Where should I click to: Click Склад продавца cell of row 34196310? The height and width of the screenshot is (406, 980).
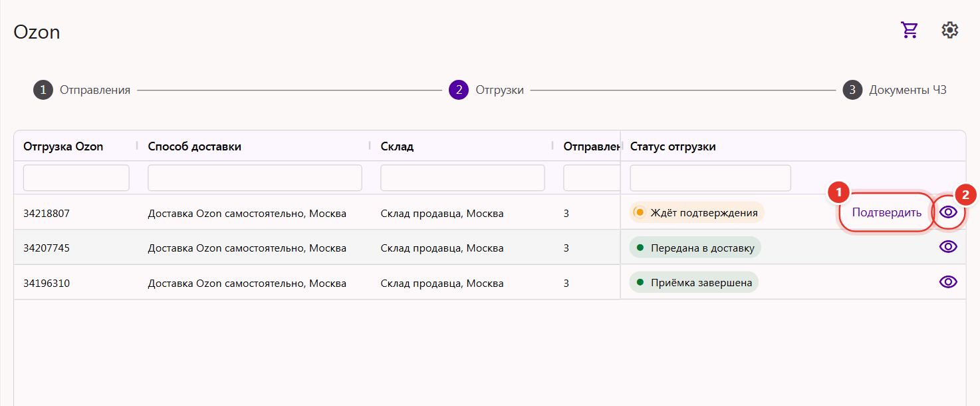[442, 283]
